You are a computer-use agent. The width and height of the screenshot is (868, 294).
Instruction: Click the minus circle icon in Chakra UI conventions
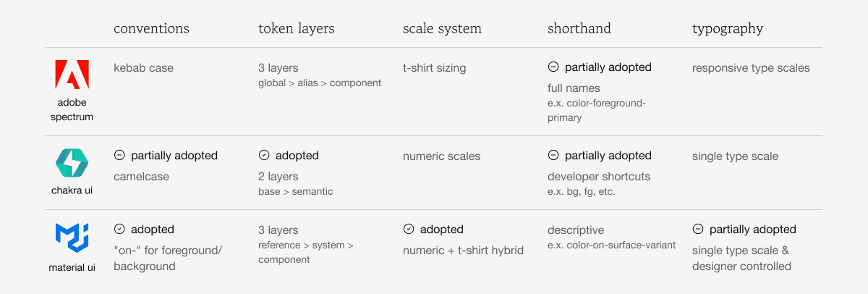(119, 155)
